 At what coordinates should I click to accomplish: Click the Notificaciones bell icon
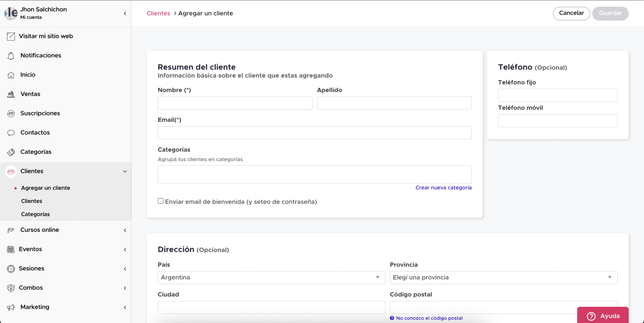tap(11, 56)
